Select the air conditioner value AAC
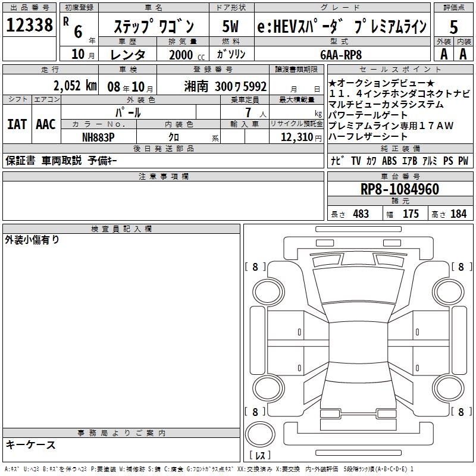 (x=46, y=124)
